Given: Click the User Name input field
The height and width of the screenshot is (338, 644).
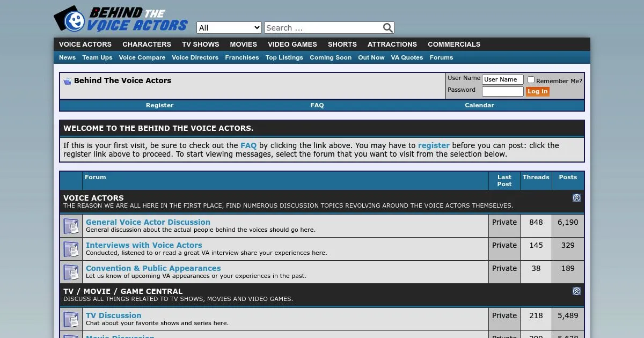Looking at the screenshot, I should point(502,79).
